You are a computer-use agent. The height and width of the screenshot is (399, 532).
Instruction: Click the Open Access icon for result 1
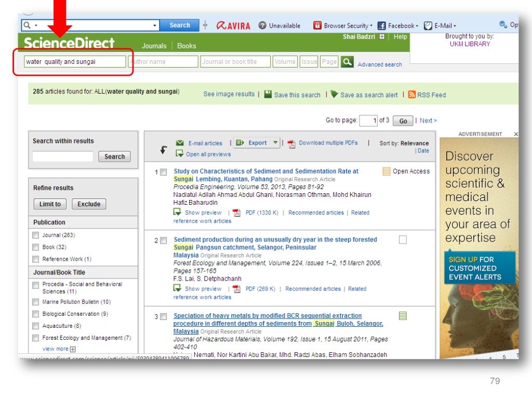click(386, 171)
